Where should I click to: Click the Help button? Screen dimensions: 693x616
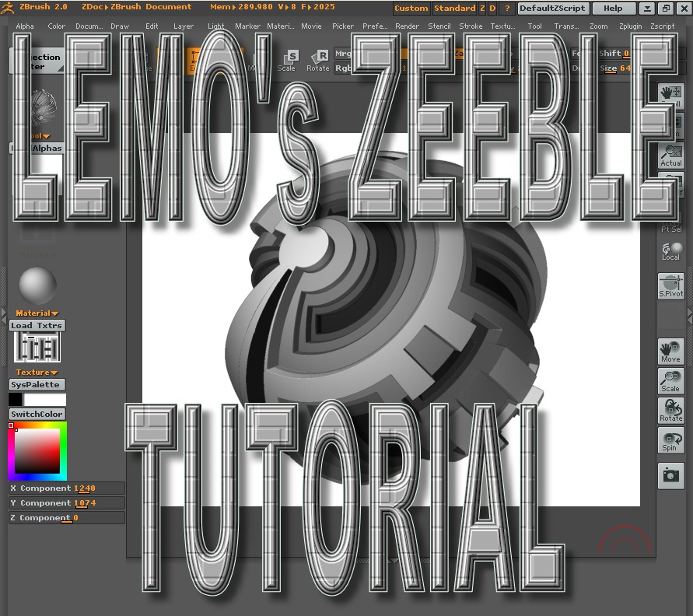click(x=613, y=8)
